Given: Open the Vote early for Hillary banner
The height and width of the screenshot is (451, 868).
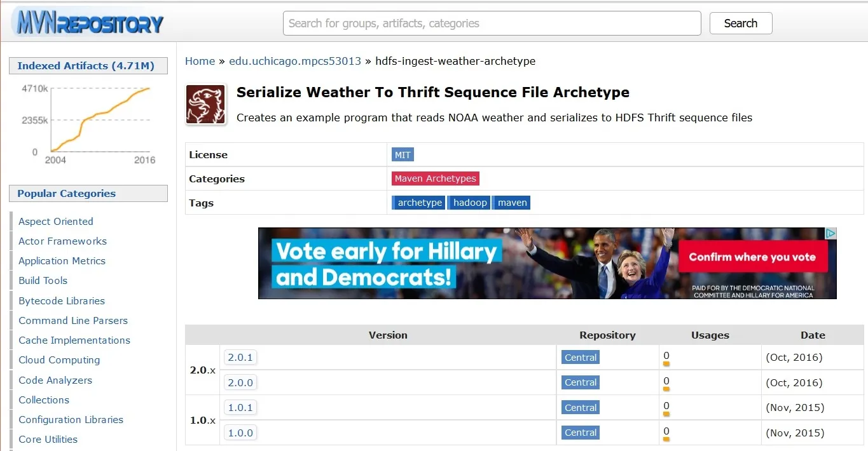Looking at the screenshot, I should pyautogui.click(x=547, y=263).
